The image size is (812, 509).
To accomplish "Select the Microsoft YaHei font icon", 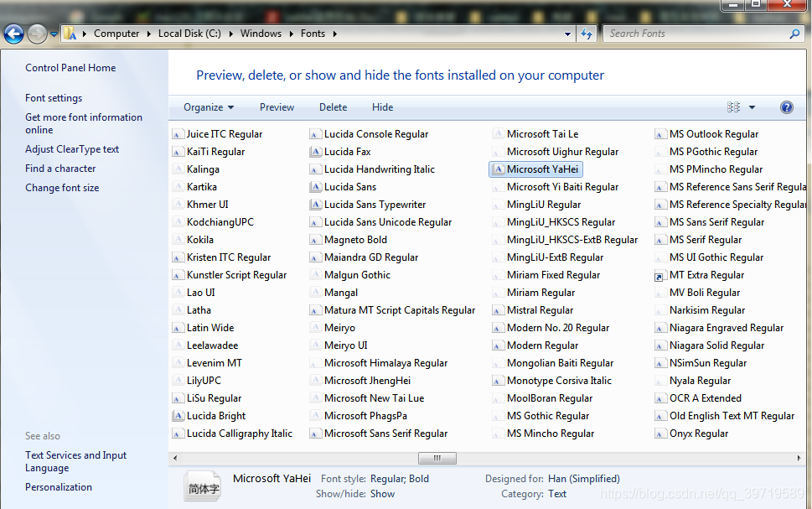I will click(x=499, y=169).
